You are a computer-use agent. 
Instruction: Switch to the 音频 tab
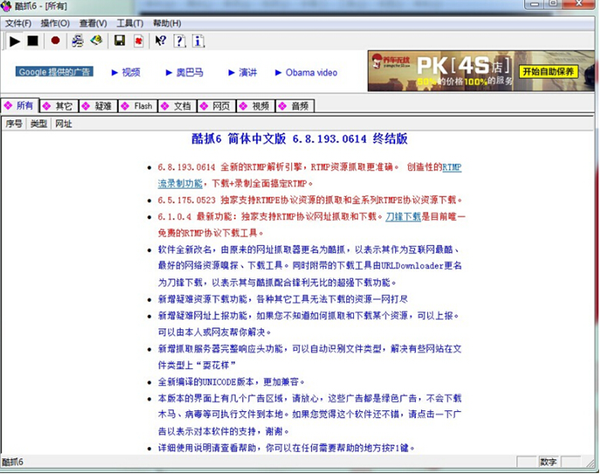(295, 106)
